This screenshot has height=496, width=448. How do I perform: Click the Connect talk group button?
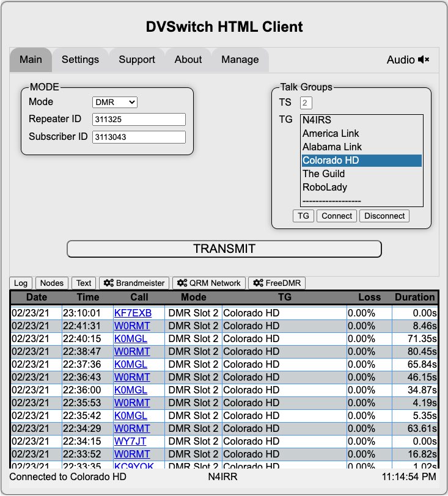pos(337,216)
